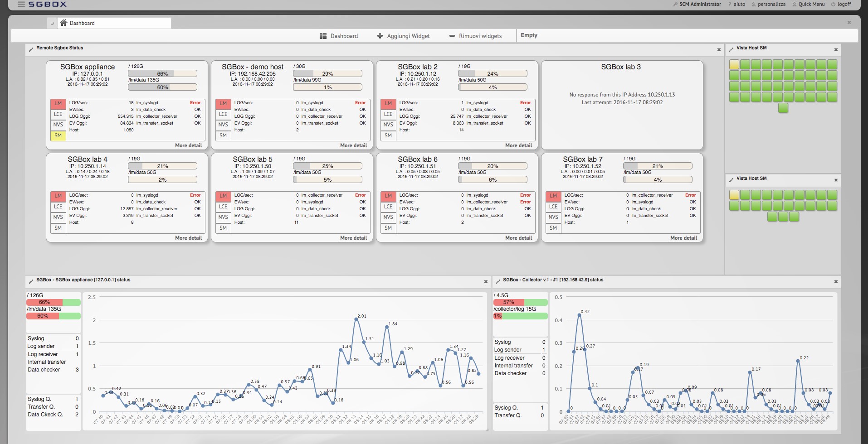Open More detail for SGBox - demo host
The height and width of the screenshot is (444, 868).
(353, 145)
